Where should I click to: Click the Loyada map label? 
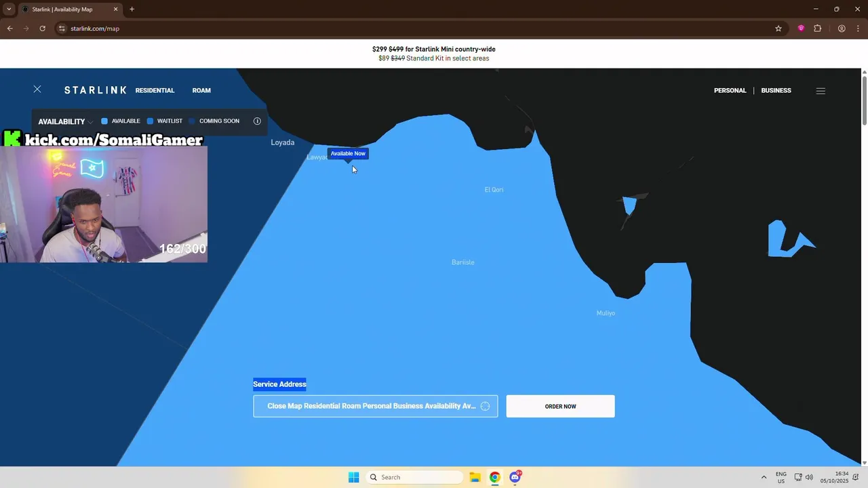coord(283,142)
